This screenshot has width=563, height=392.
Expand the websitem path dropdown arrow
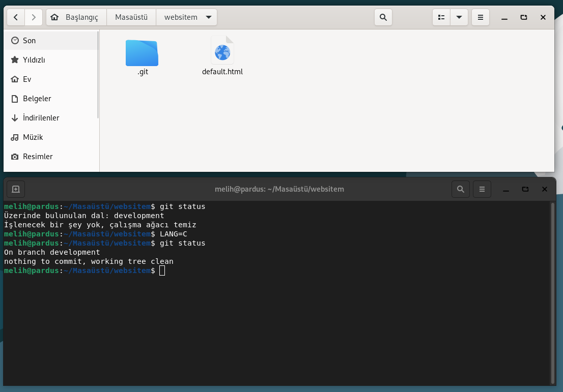[209, 17]
